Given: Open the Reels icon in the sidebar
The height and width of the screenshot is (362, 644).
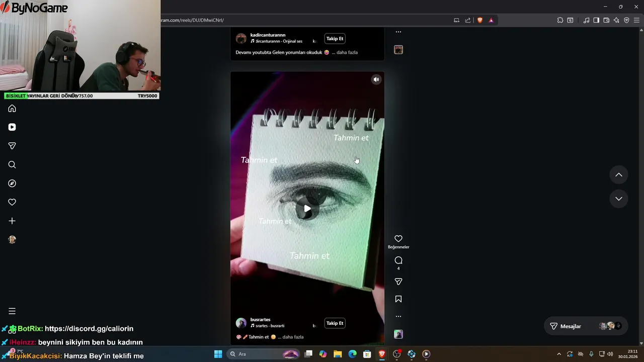Looking at the screenshot, I should [x=12, y=127].
